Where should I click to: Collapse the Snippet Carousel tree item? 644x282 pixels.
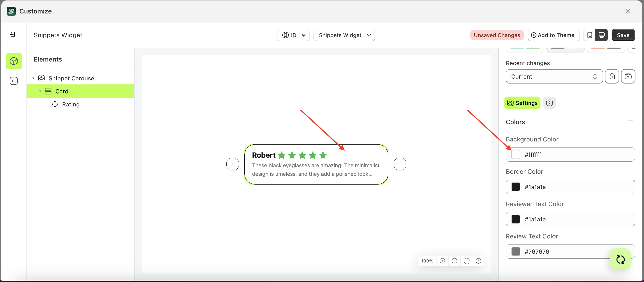click(34, 78)
